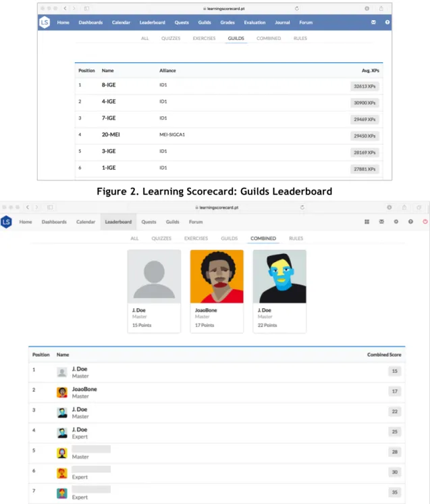Image resolution: width=430 pixels, height=504 pixels.
Task: Go forward in the lower Combined browser window
Action: pyautogui.click(x=36, y=207)
